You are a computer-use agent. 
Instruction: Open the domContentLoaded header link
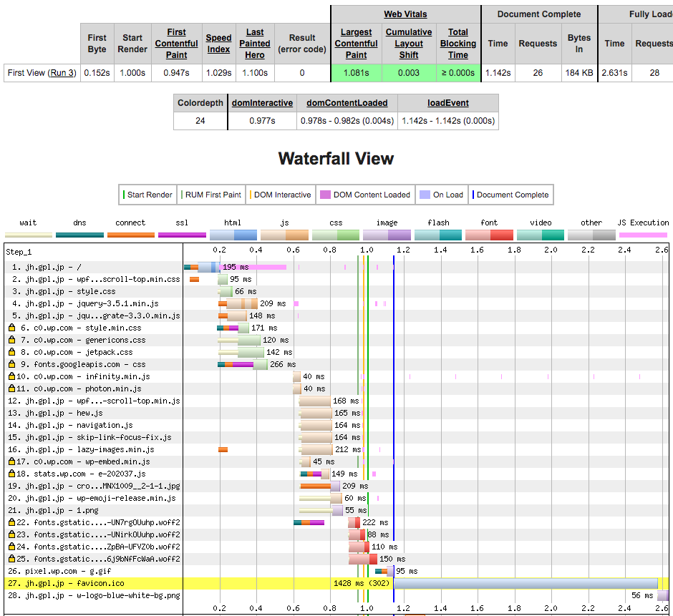pos(347,103)
